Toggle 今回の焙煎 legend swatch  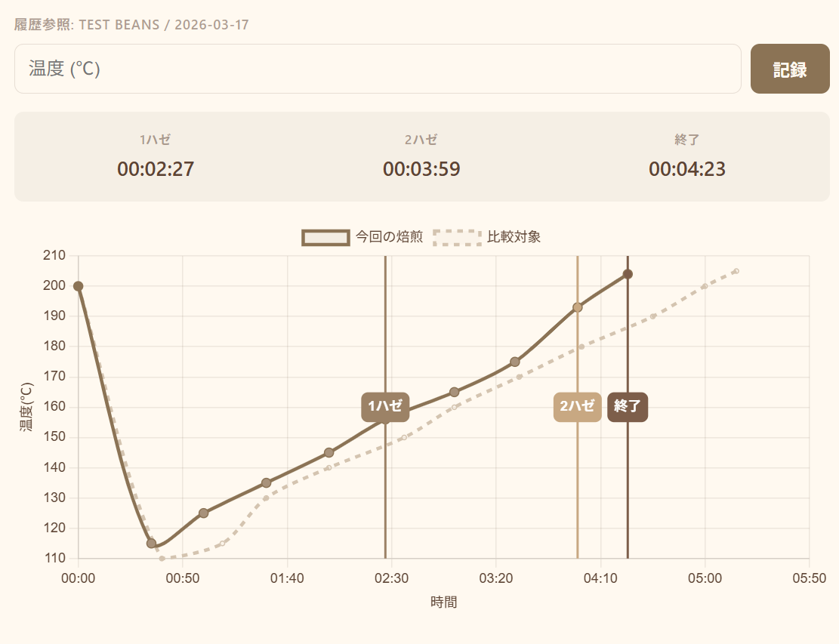click(326, 238)
